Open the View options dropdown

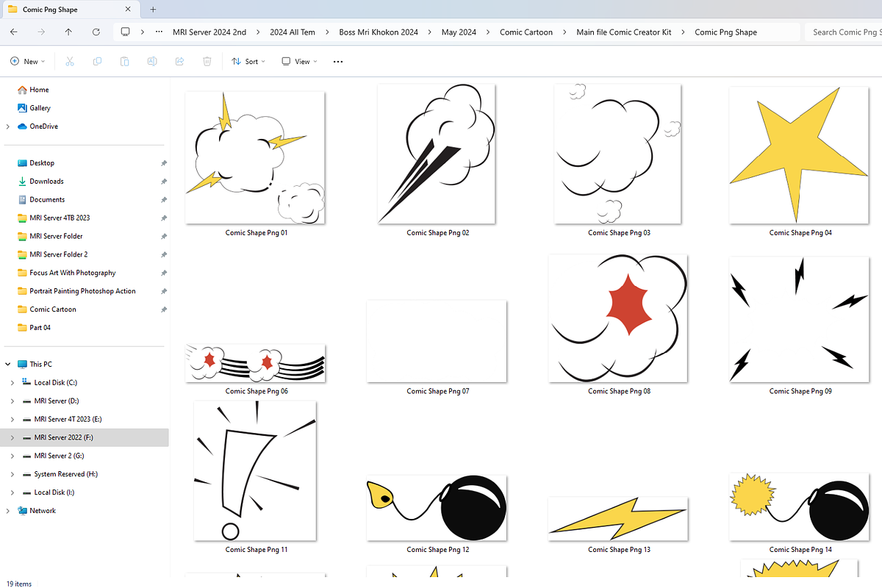[x=299, y=62]
